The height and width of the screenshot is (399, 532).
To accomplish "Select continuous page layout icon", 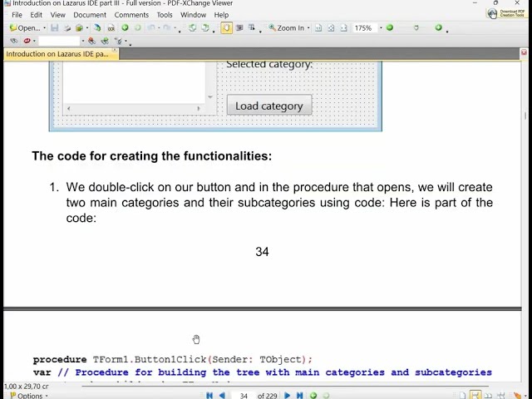I will 475,395.
